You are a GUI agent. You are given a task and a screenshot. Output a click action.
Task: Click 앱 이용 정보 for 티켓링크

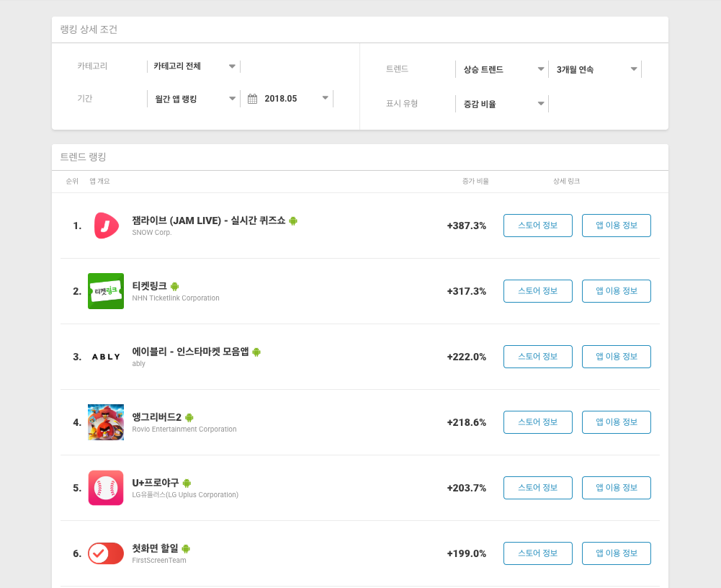pos(617,291)
